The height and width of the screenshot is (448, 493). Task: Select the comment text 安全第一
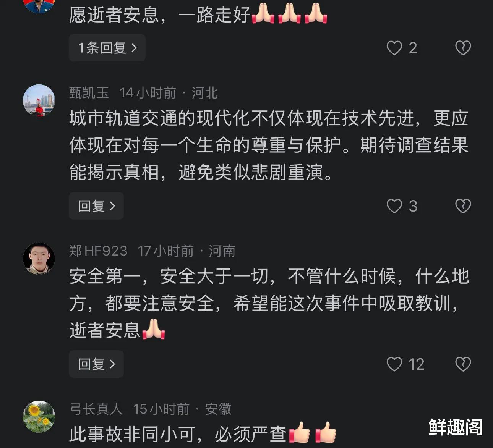coord(269,304)
